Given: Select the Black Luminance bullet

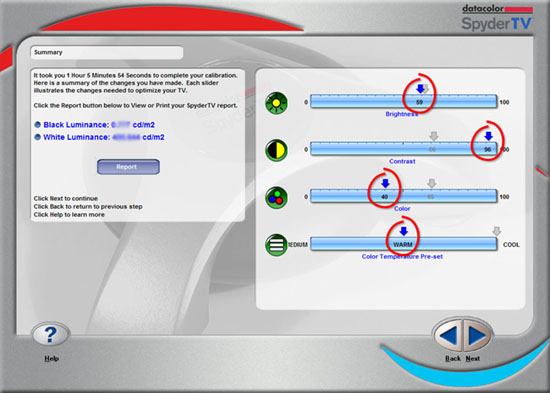Looking at the screenshot, I should (38, 125).
